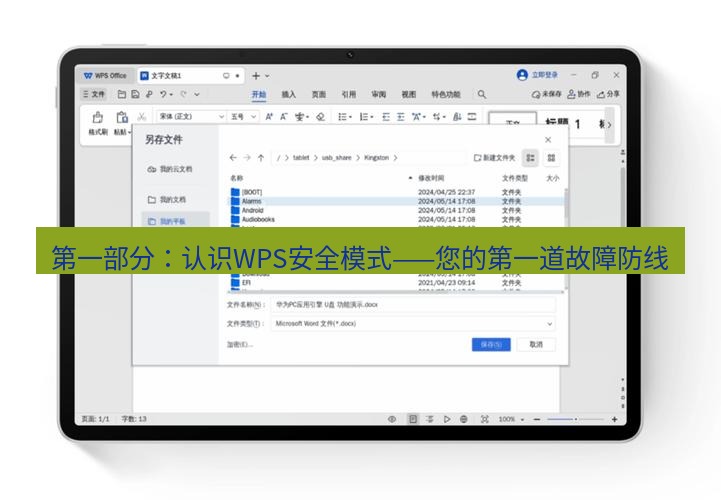721x500 pixels.
Task: Open the 文件 menu button
Action: click(x=94, y=94)
